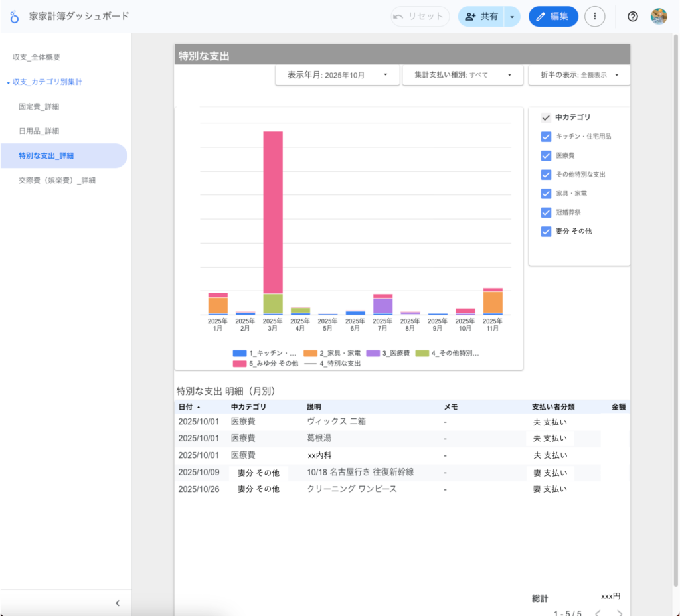The height and width of the screenshot is (616, 680).
Task: Click the 日付 column sort arrow
Action: tap(198, 407)
